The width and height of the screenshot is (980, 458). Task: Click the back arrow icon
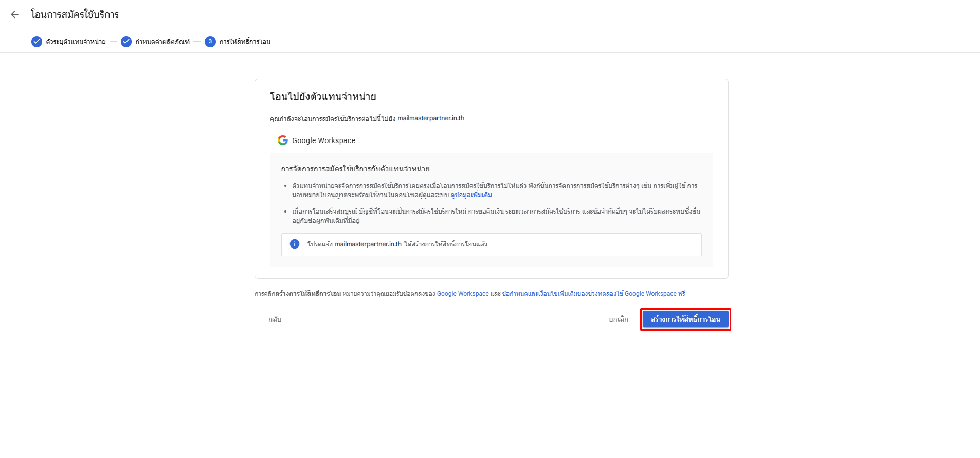[x=14, y=14]
